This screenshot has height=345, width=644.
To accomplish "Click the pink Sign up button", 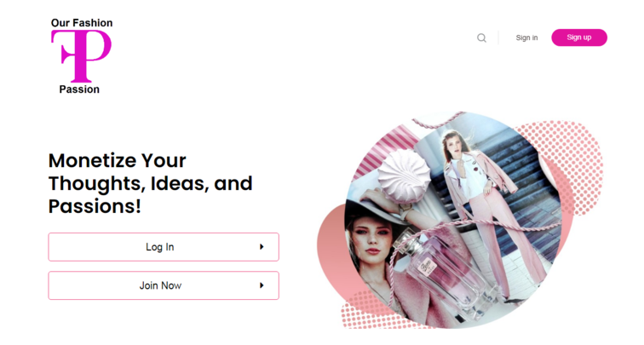I will point(579,37).
